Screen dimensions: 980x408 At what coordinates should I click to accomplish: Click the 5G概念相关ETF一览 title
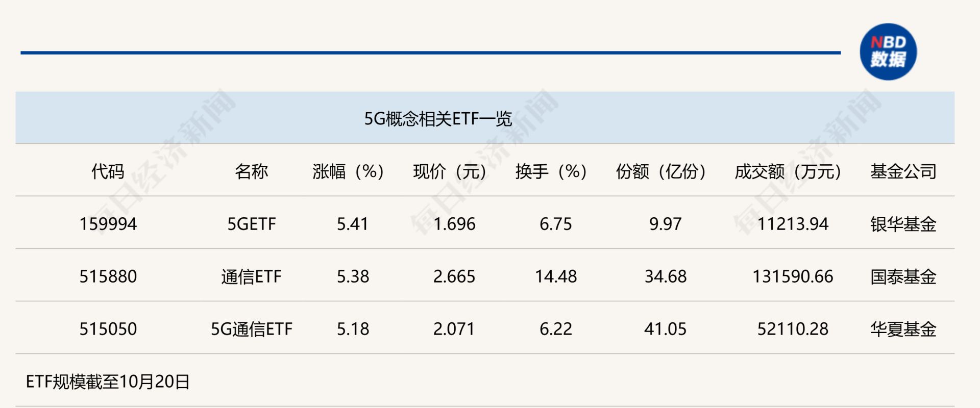437,119
